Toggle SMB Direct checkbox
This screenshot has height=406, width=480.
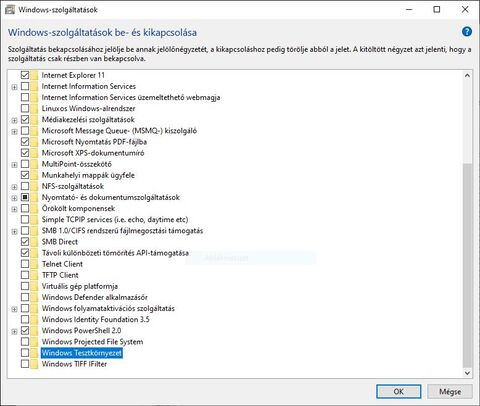coord(25,242)
